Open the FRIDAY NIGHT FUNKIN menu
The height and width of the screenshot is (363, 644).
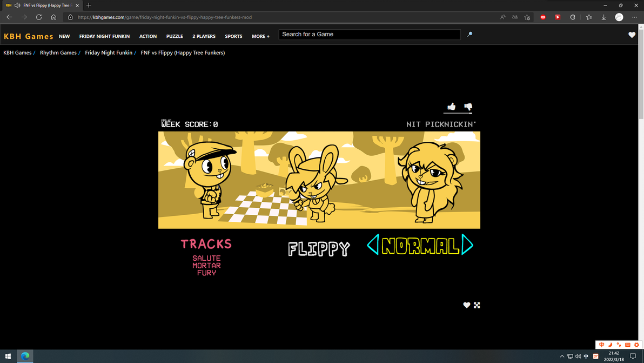[x=104, y=36]
